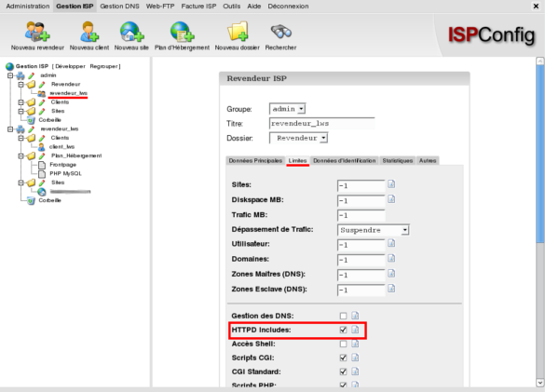Image resolution: width=545 pixels, height=392 pixels.
Task: Click the help icon next to Sites field
Action: tap(391, 184)
